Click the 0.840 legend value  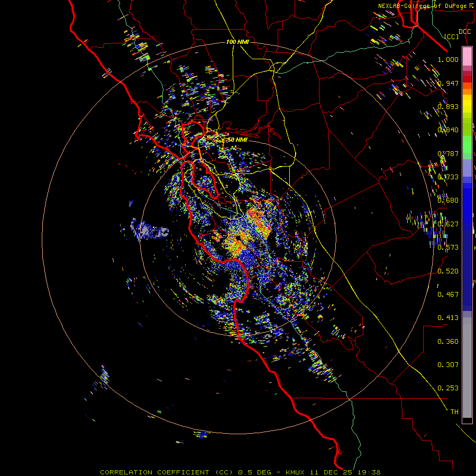coord(448,130)
